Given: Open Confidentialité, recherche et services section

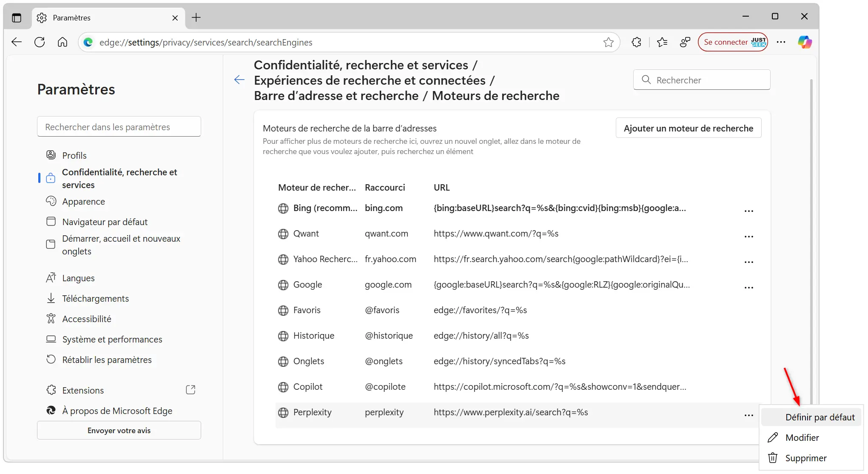Looking at the screenshot, I should [120, 178].
